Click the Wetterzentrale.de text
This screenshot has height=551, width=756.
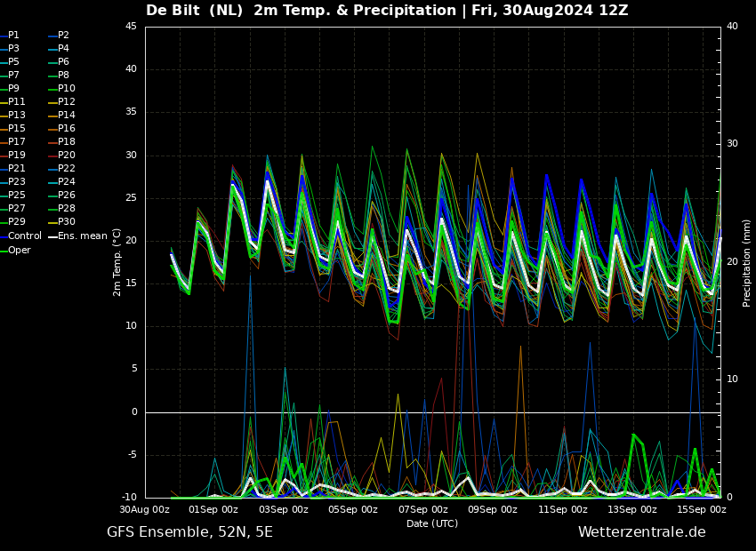click(642, 532)
